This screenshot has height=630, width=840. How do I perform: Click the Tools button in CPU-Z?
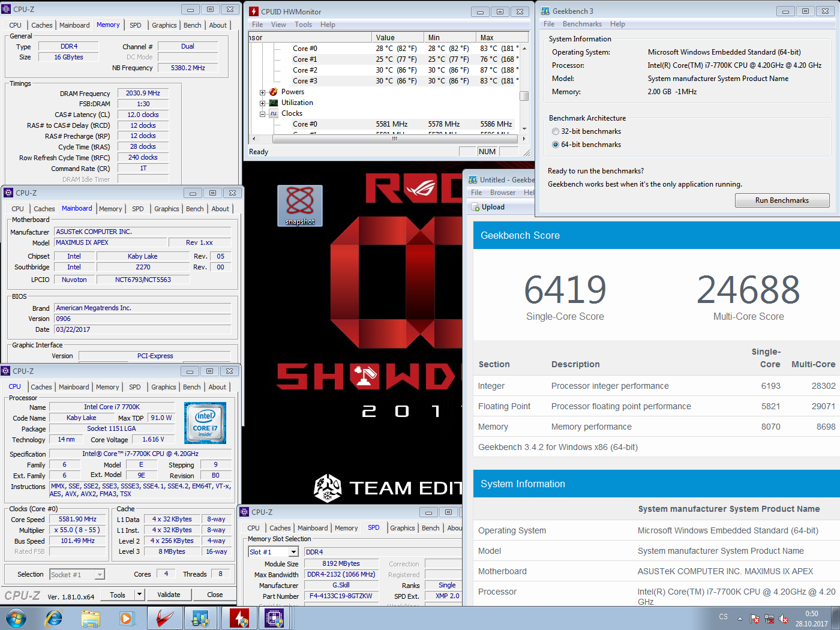tap(118, 595)
